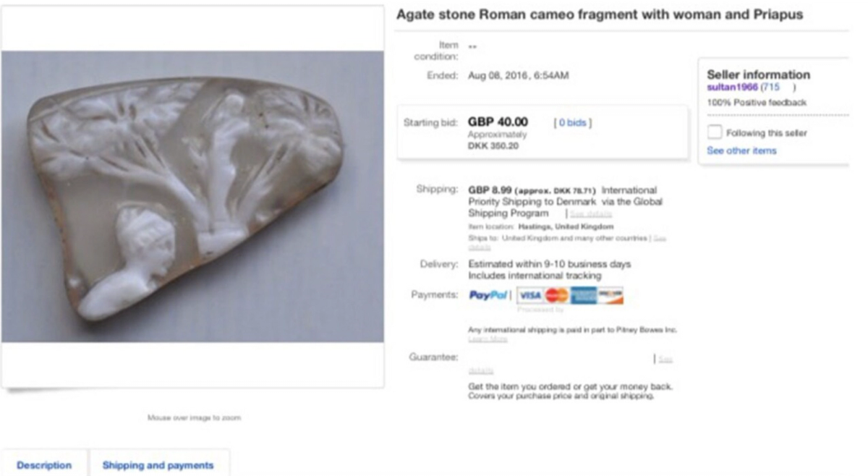Click the PayPal payment icon
868x476 pixels.
click(x=488, y=294)
